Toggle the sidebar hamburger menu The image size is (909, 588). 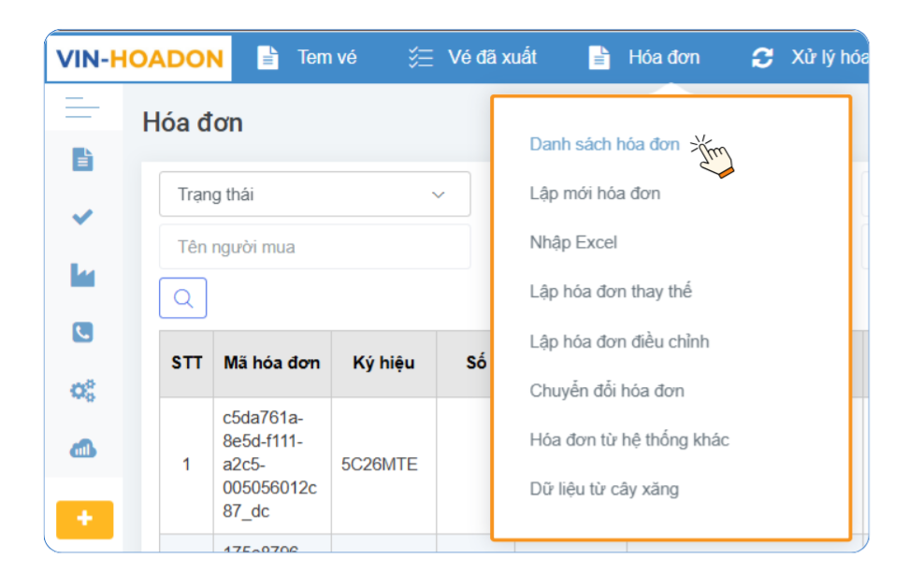tap(82, 108)
